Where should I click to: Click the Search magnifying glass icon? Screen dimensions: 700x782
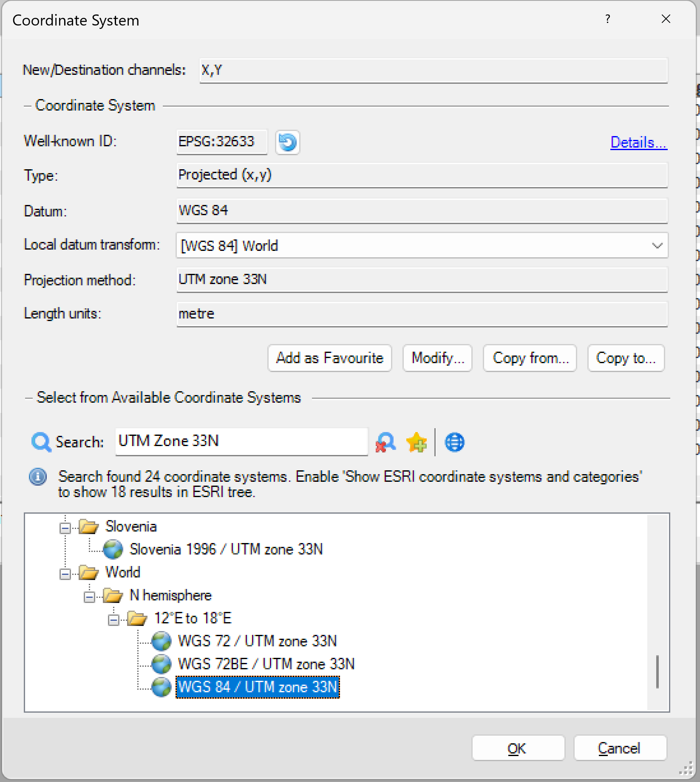pos(41,442)
